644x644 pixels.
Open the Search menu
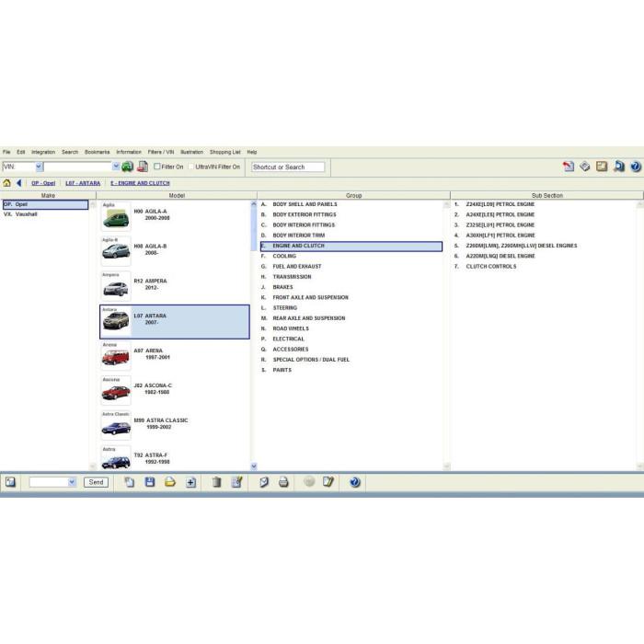tap(70, 152)
